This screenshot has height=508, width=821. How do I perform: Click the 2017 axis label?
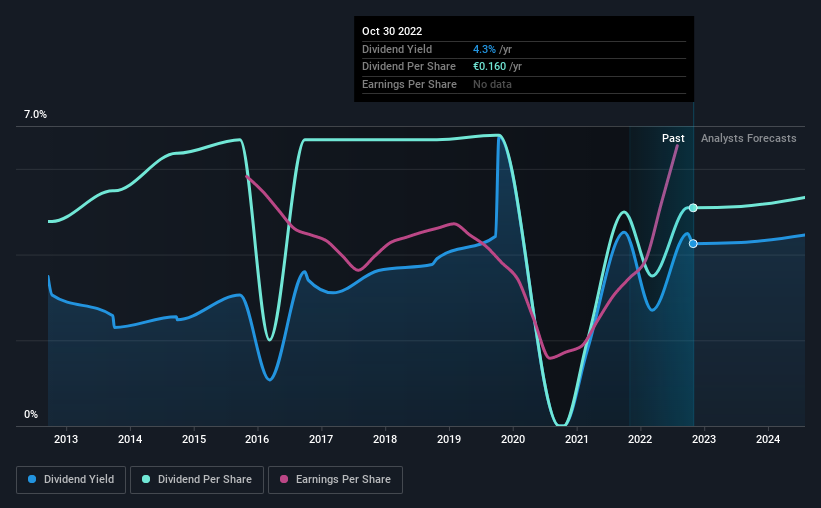point(321,439)
